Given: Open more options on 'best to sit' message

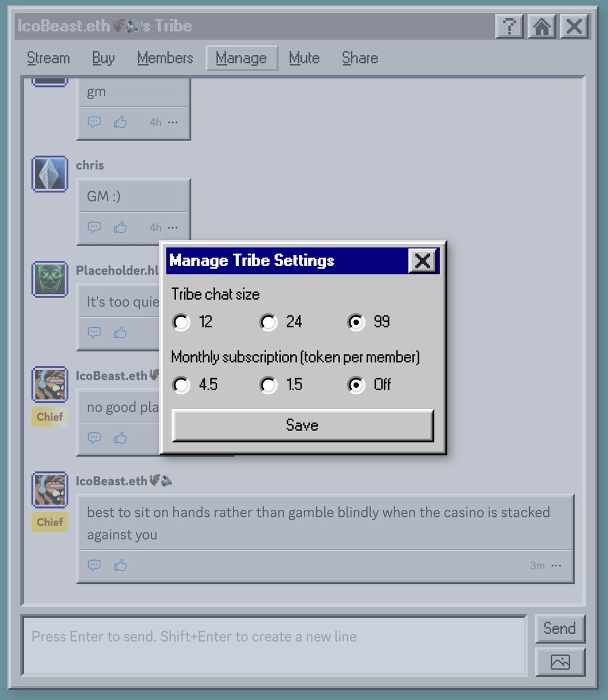Looking at the screenshot, I should [557, 565].
